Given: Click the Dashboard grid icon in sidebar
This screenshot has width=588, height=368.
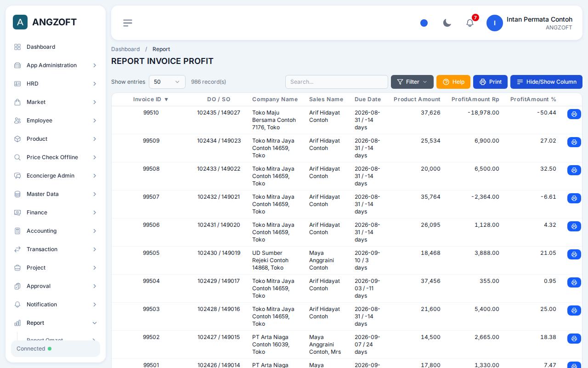Looking at the screenshot, I should [x=17, y=47].
